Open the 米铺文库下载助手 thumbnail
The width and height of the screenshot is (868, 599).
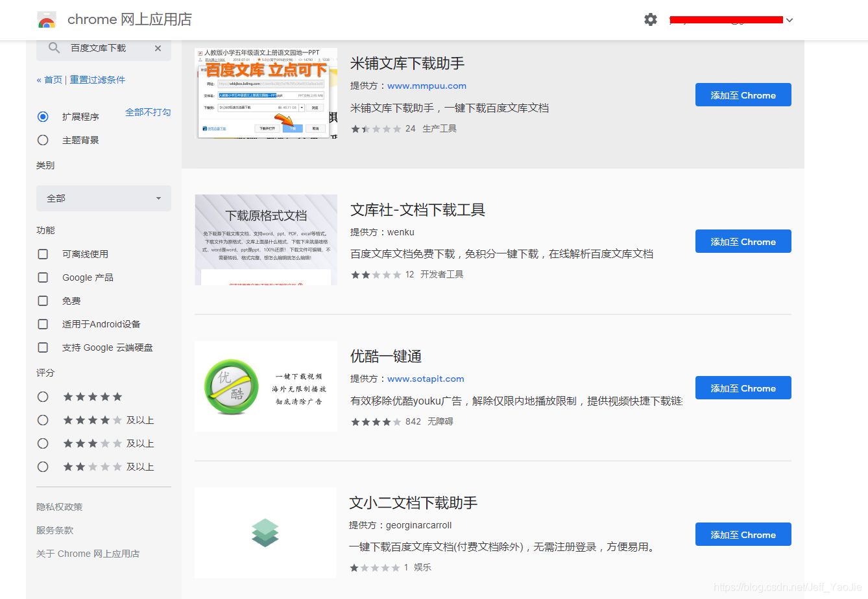[x=266, y=93]
